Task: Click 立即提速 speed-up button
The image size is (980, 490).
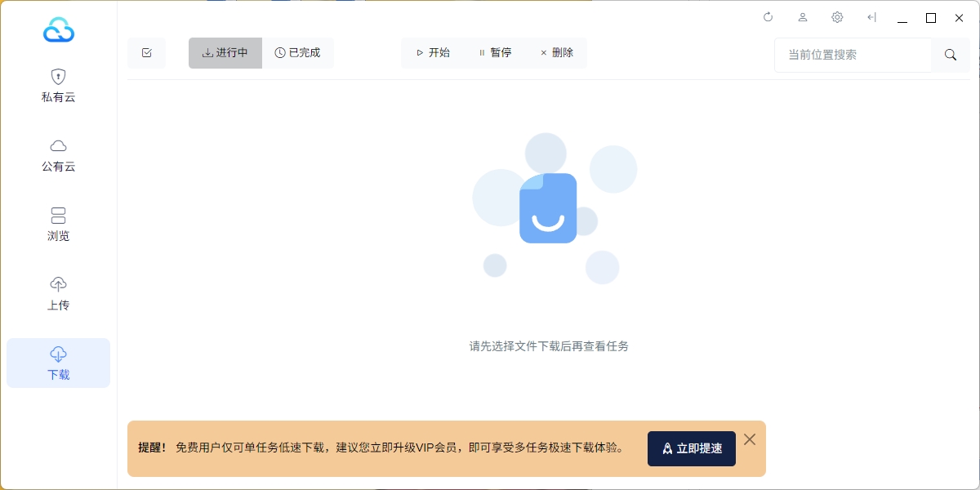Action: click(x=691, y=448)
